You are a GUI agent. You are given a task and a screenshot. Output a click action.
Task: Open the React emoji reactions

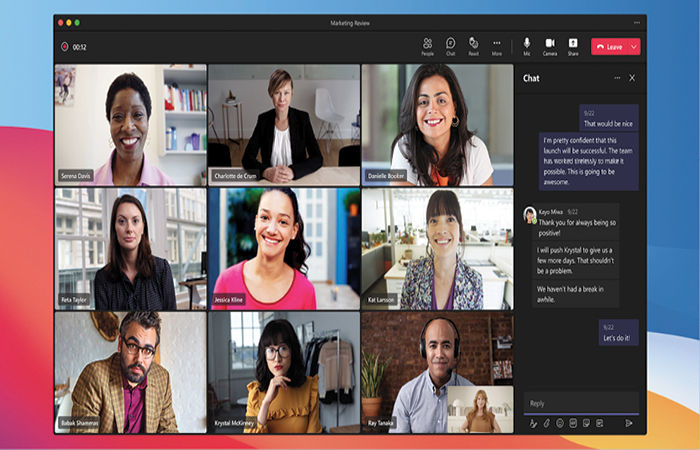click(x=473, y=45)
